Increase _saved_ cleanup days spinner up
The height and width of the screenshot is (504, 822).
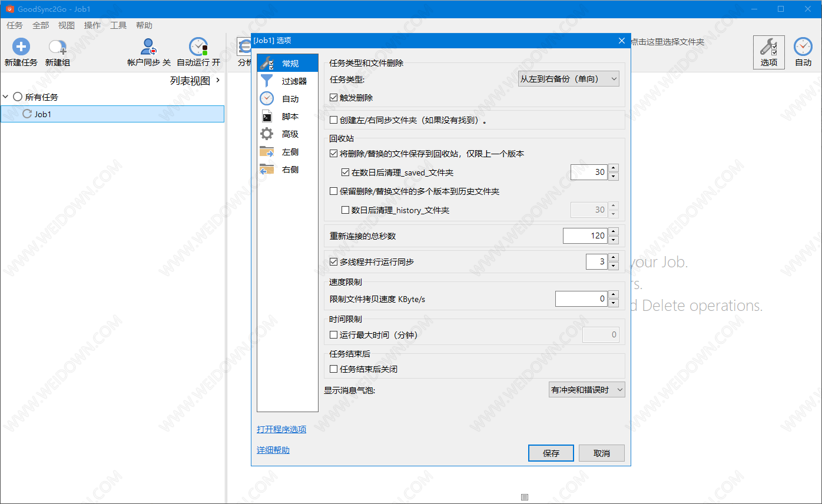(x=614, y=168)
